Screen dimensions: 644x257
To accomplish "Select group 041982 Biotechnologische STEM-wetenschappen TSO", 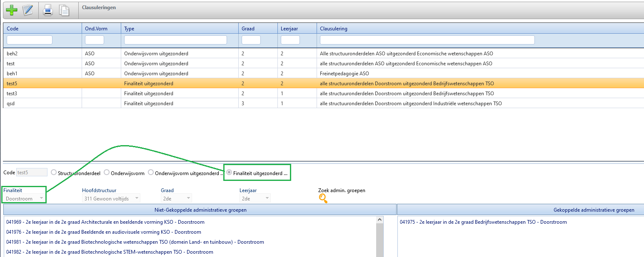I will coord(110,252).
